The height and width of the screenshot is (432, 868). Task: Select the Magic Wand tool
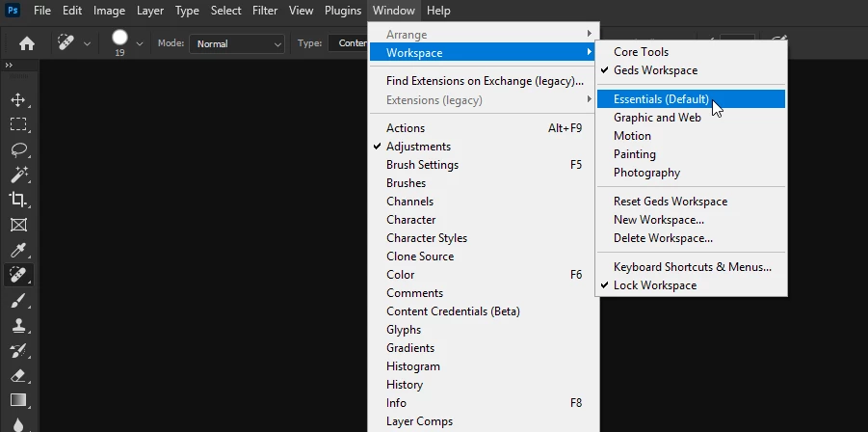(18, 175)
